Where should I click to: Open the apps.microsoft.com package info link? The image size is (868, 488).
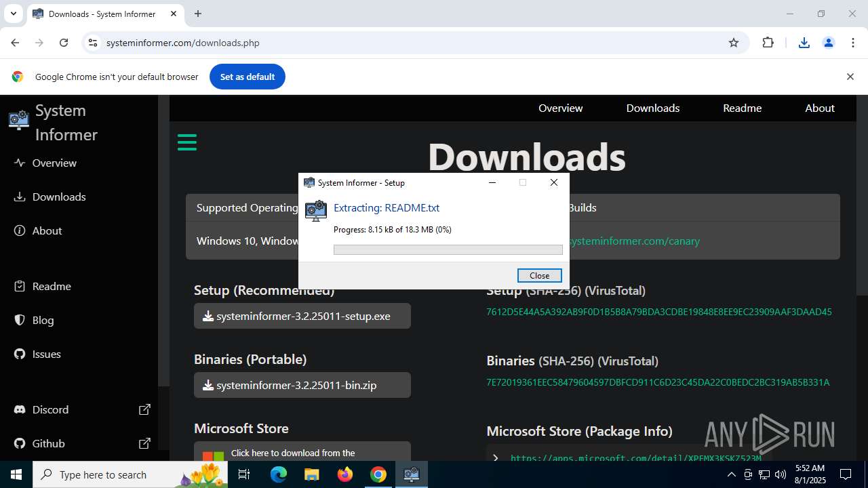pos(635,458)
